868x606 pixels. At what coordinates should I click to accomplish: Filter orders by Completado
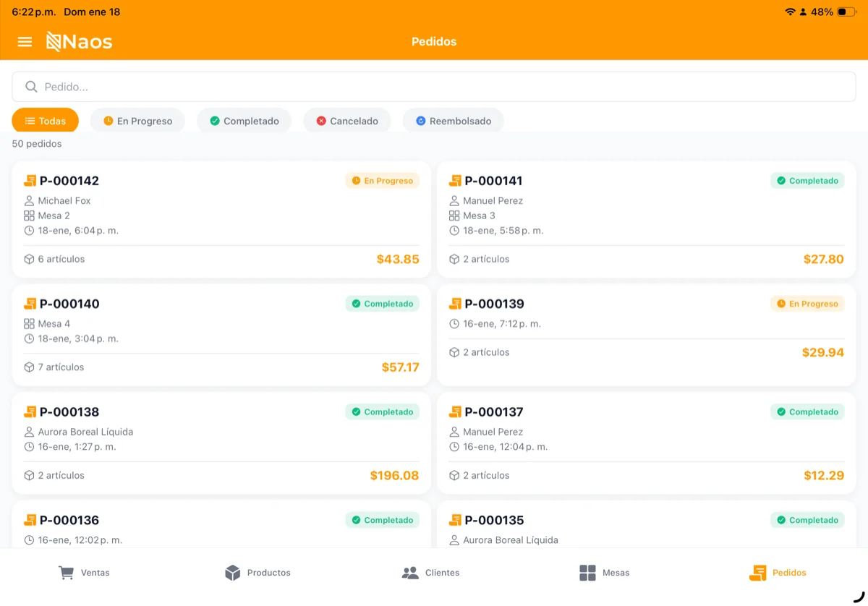coord(244,121)
